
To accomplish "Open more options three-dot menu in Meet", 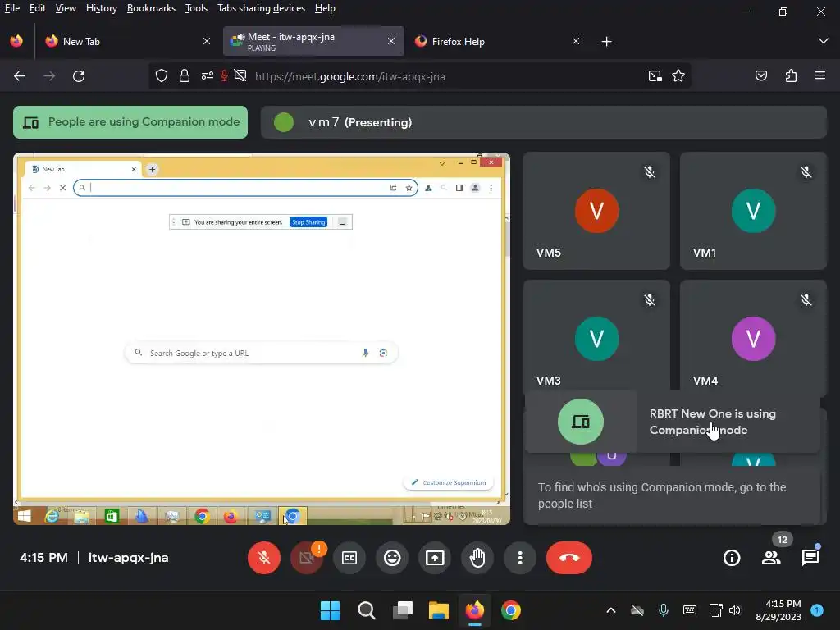I will click(x=519, y=558).
